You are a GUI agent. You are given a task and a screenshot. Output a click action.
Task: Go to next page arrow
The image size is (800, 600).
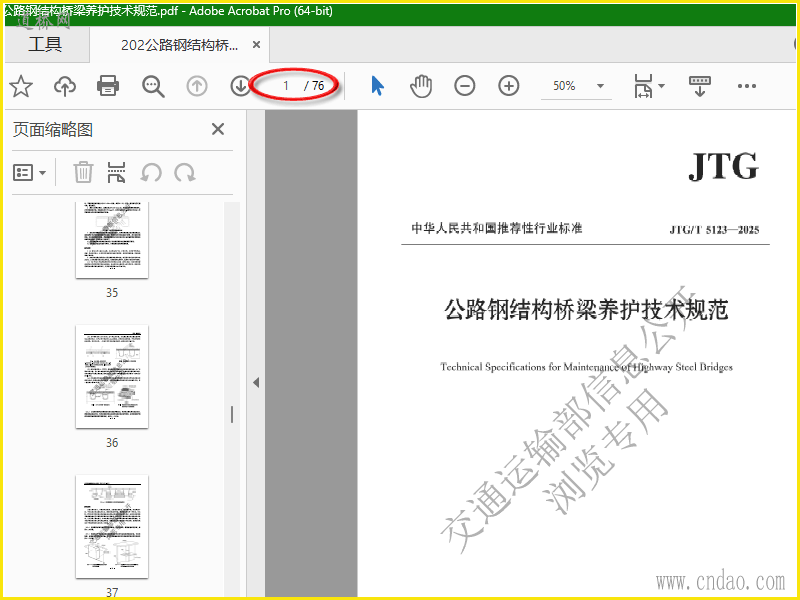coord(240,86)
